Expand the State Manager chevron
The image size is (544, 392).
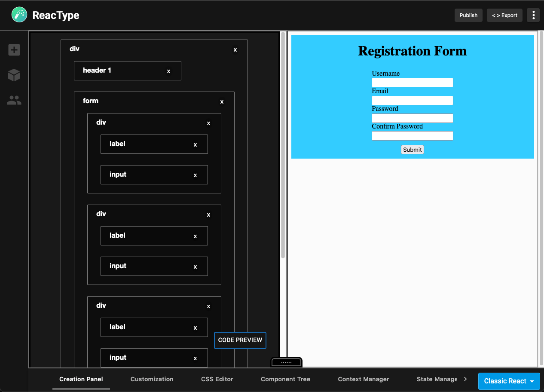465,379
